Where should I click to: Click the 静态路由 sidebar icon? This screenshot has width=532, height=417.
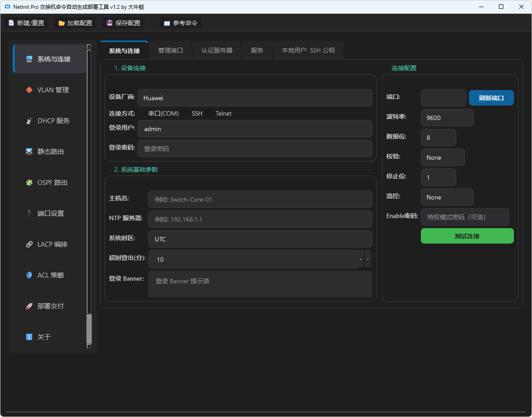point(29,152)
